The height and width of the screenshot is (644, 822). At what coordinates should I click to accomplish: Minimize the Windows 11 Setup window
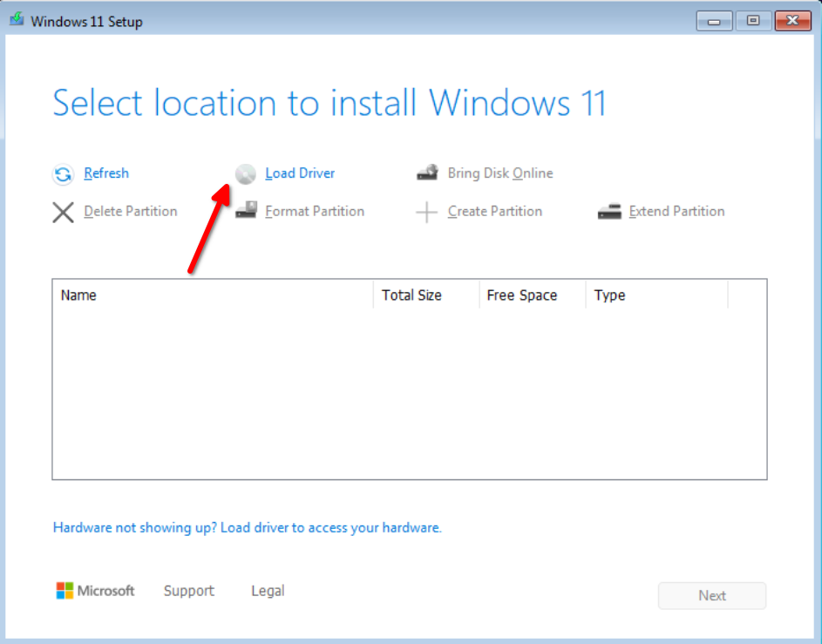click(714, 21)
